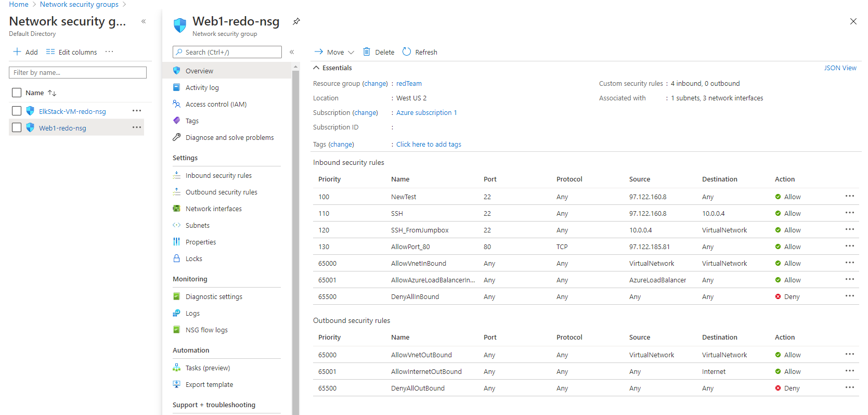Open the redTeam resource group link
The height and width of the screenshot is (415, 868).
409,84
